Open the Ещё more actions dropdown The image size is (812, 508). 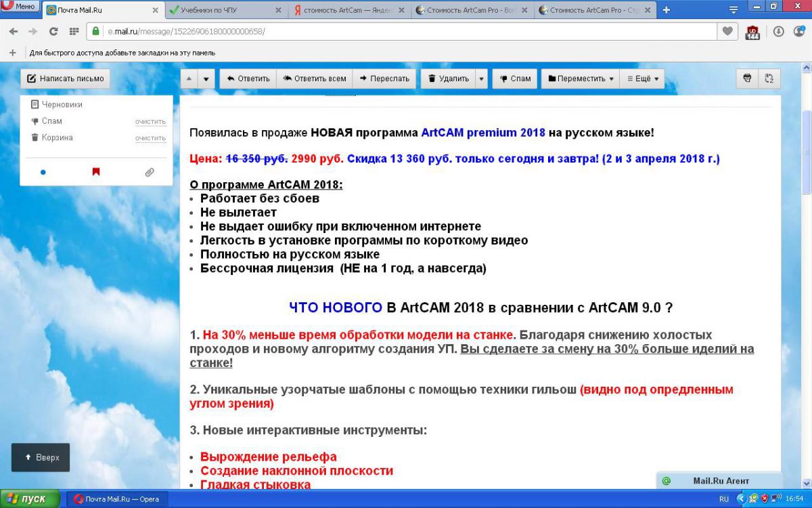click(642, 79)
